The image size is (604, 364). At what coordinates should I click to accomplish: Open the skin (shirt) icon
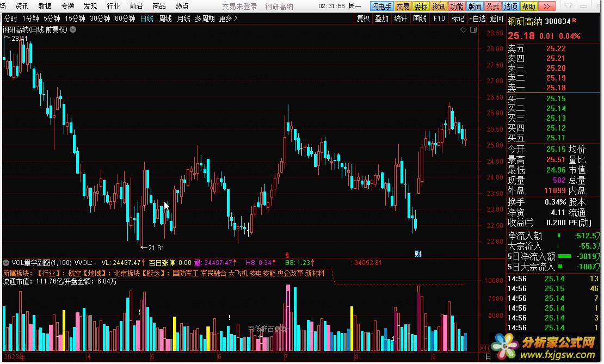coord(568,6)
